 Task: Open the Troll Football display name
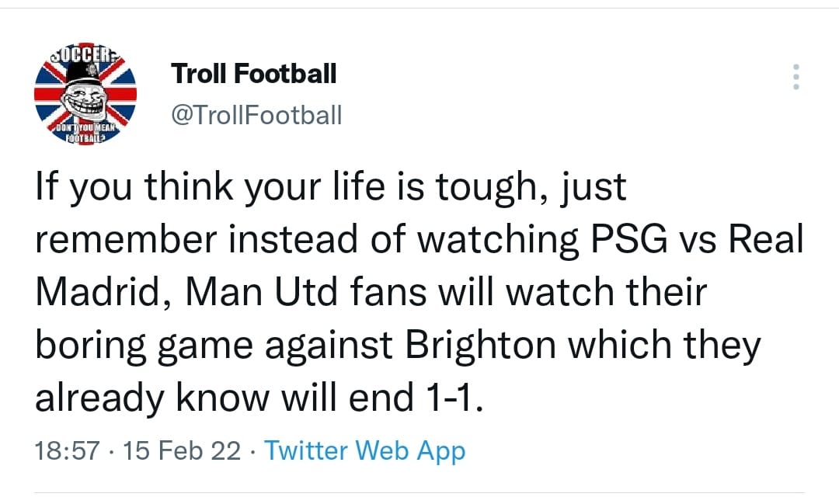coord(253,73)
